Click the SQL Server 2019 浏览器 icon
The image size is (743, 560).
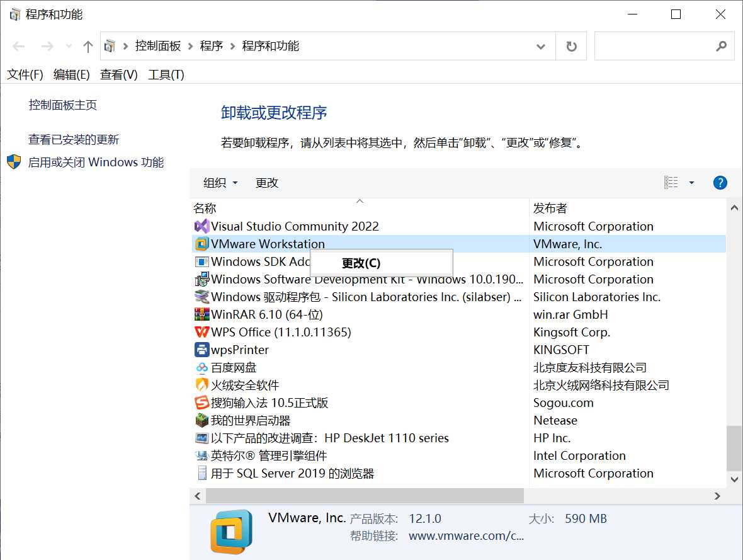click(x=202, y=473)
